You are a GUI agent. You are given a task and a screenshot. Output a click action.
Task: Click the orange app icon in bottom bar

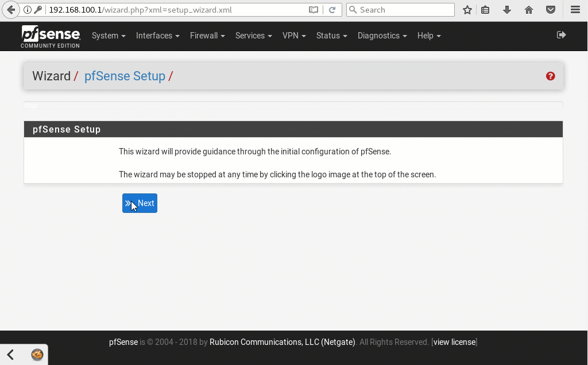(37, 355)
